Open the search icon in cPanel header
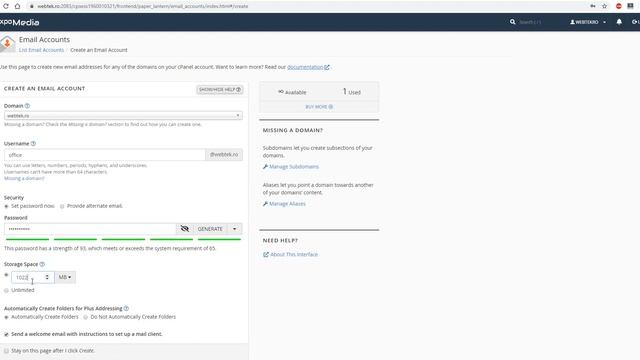The width and height of the screenshot is (640, 360). [513, 22]
